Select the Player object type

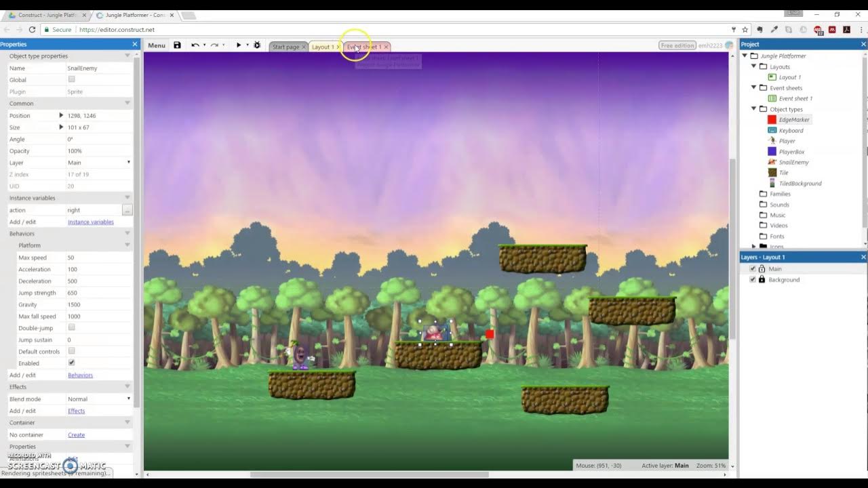pos(787,141)
